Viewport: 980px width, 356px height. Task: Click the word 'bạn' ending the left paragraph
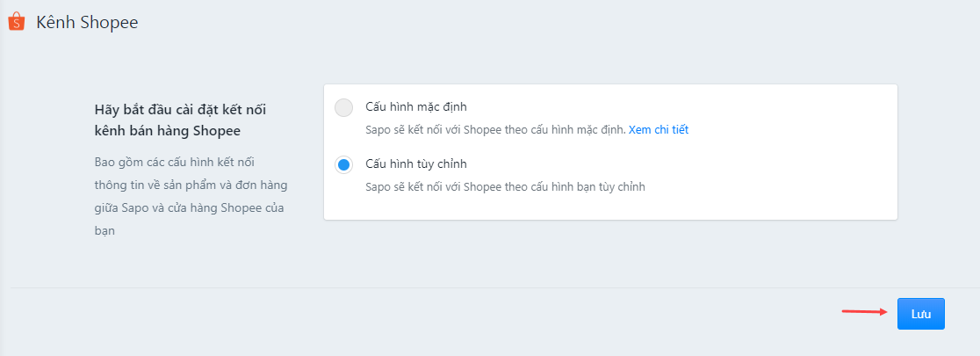105,231
